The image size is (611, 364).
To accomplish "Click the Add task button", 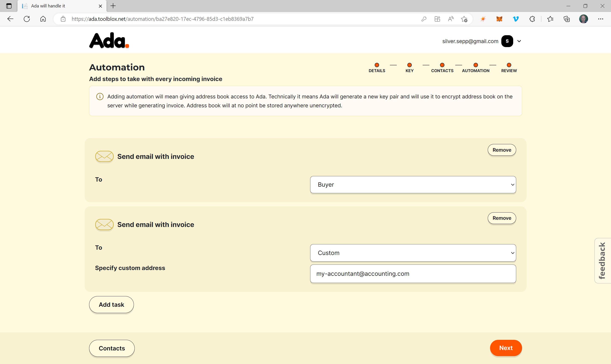I will [x=111, y=305].
